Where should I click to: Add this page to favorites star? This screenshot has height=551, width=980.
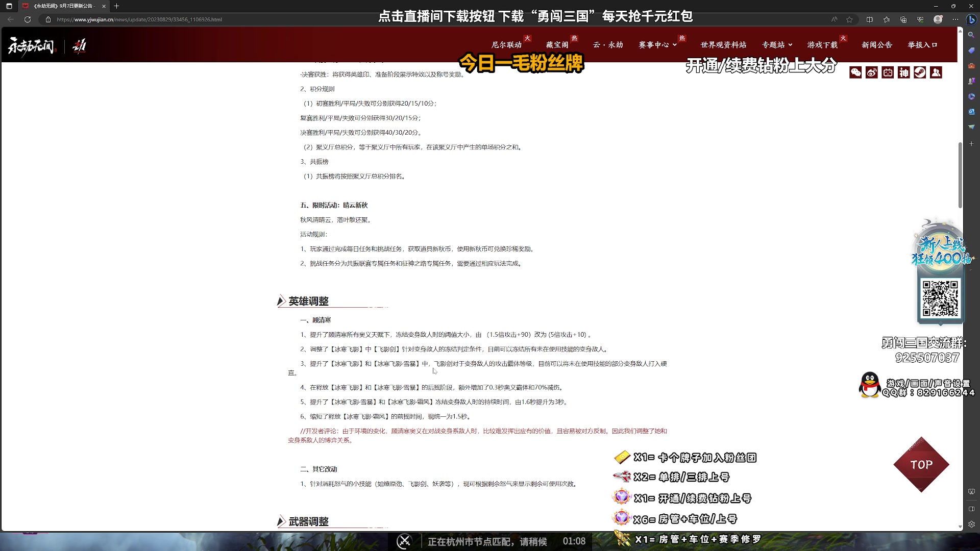tap(849, 19)
